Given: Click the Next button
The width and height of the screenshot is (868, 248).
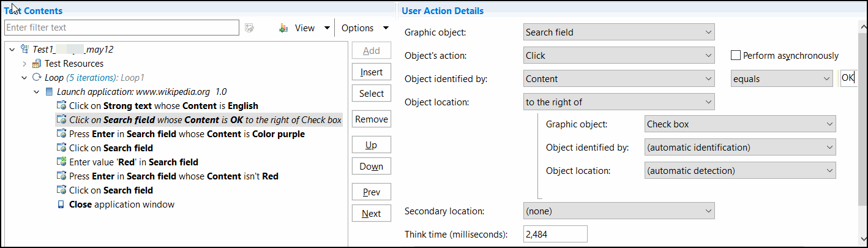Looking at the screenshot, I should click(x=372, y=214).
